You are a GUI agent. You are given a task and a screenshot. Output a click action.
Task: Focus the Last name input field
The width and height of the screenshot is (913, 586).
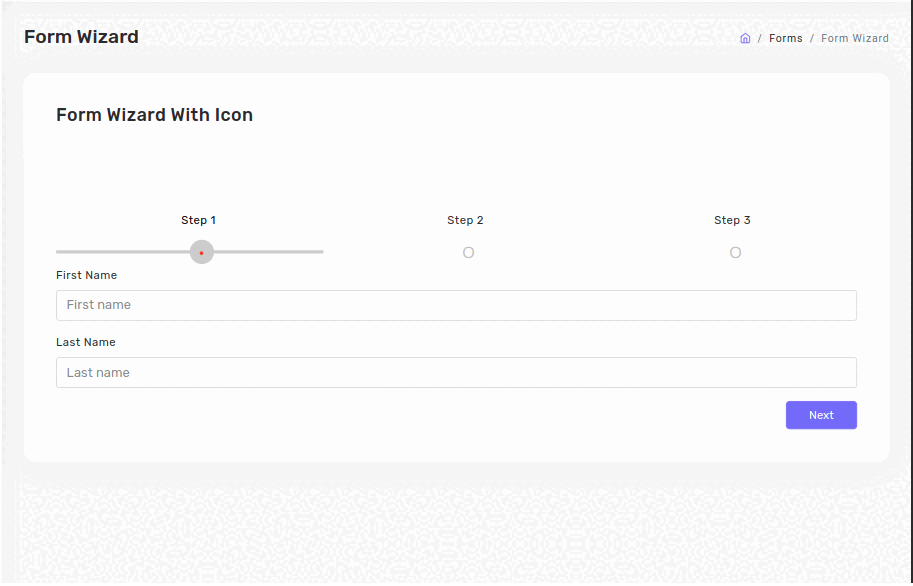456,373
